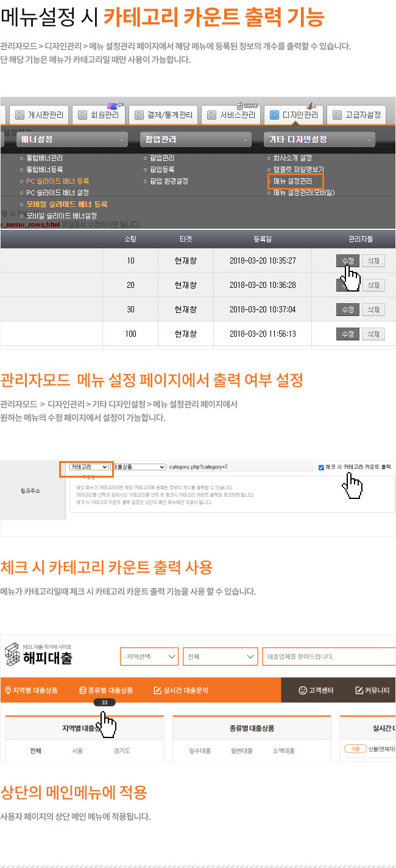Open the 결제/통계관리 tab

(164, 115)
